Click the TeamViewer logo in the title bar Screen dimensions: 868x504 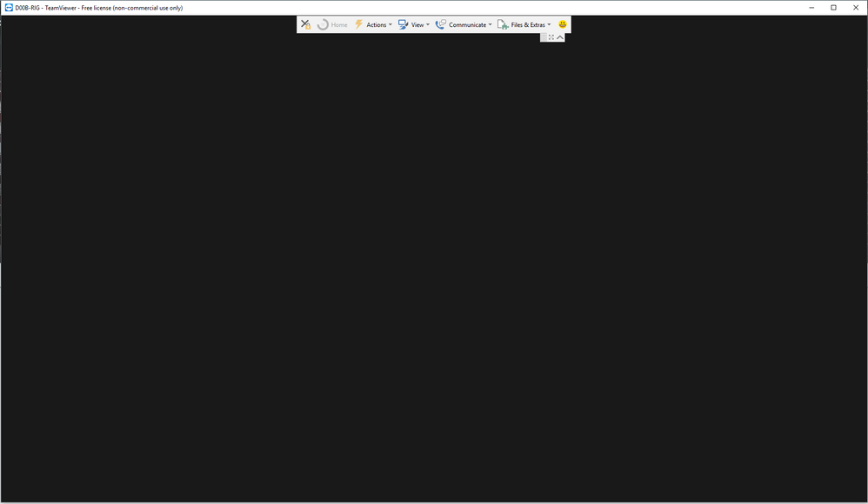pos(8,7)
